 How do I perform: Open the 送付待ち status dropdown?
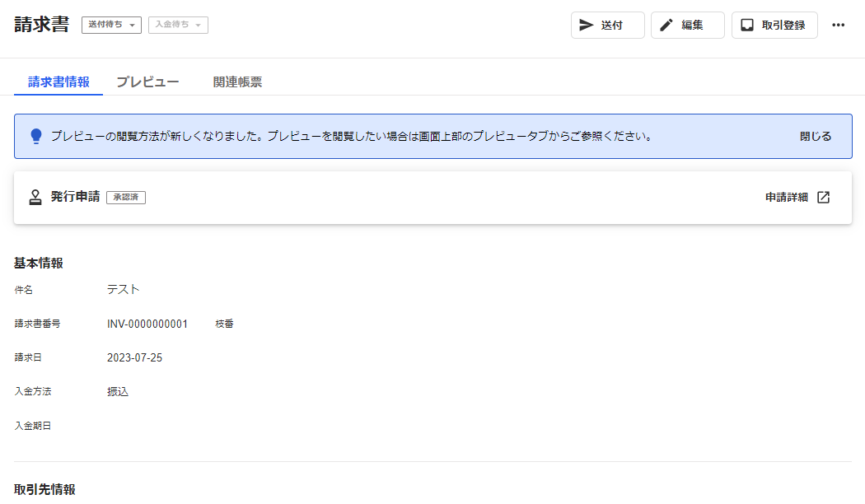coord(111,25)
